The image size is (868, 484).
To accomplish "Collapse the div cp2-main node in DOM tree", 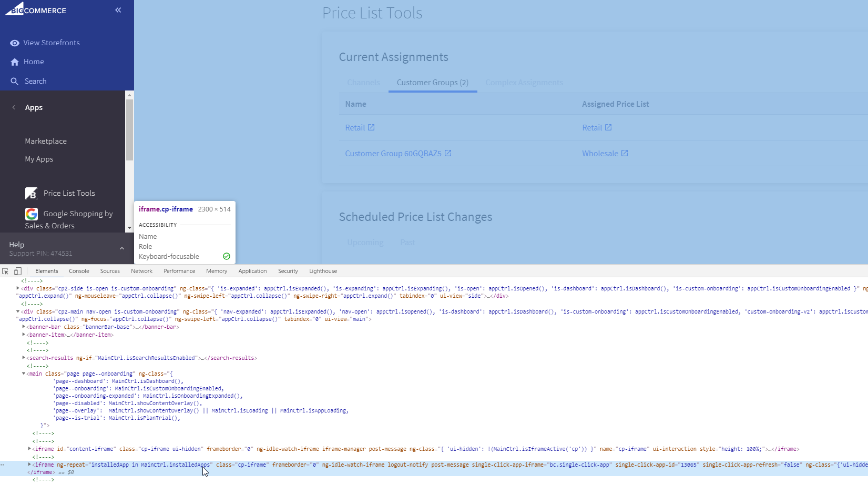I will click(x=18, y=311).
